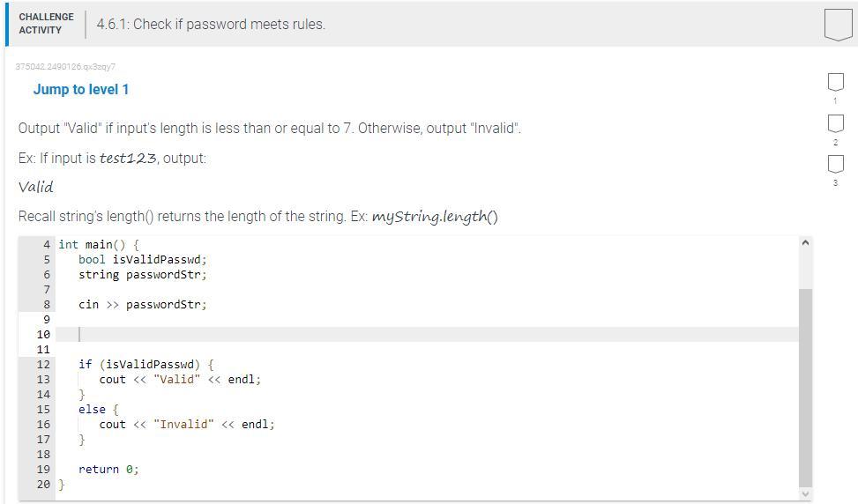Click the bool isValidPasswd declaration line
Image resolution: width=858 pixels, height=504 pixels.
tap(142, 259)
